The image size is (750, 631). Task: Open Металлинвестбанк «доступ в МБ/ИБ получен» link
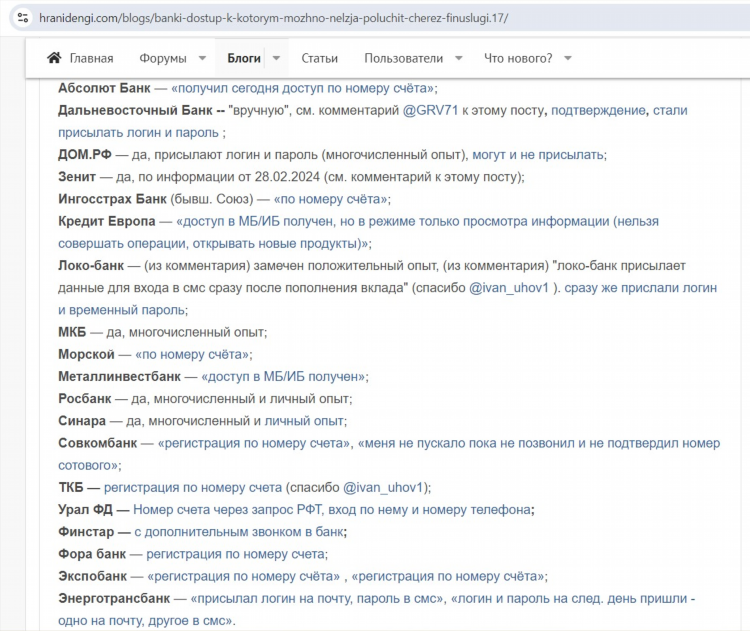pos(283,377)
